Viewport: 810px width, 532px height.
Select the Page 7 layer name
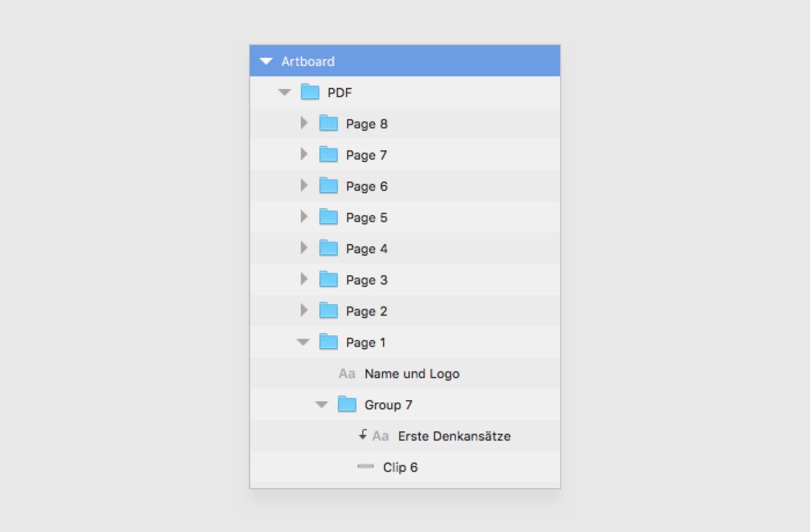coord(366,155)
